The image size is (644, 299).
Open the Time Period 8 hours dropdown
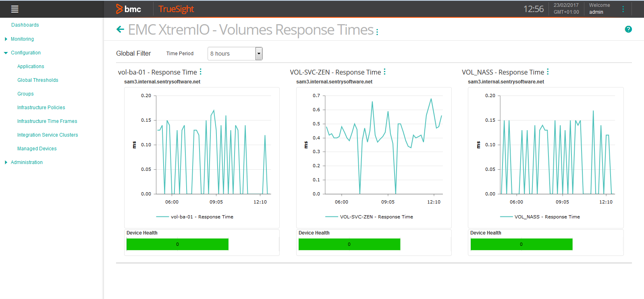235,54
